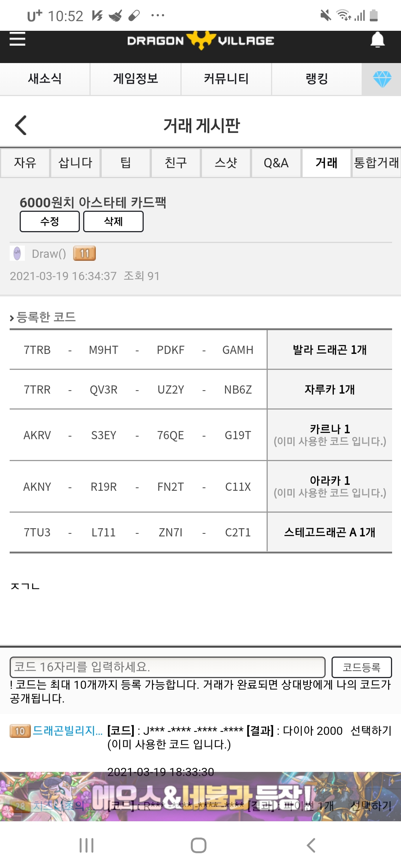
Task: Click the 삭제 delete button
Action: (113, 221)
